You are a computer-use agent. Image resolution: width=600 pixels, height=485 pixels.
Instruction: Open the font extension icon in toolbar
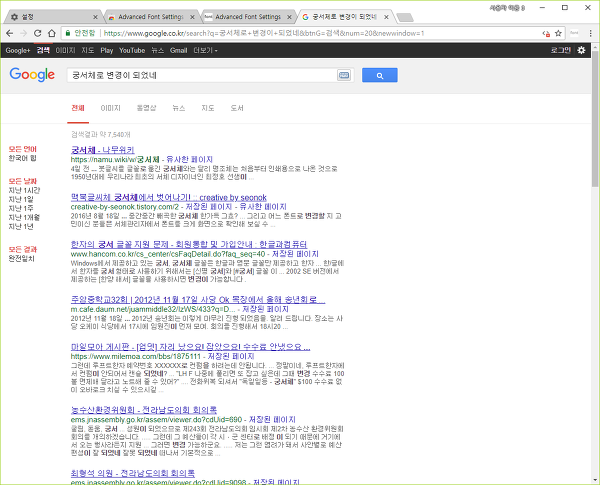point(574,33)
